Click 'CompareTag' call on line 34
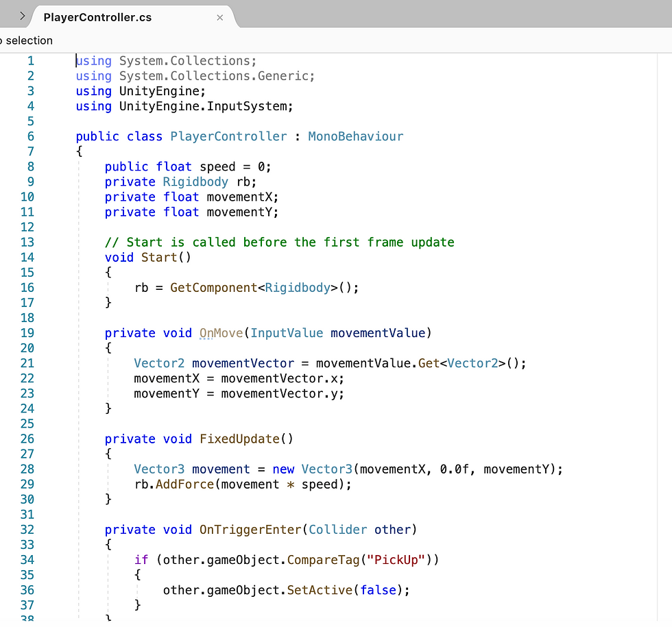The image size is (672, 627). pyautogui.click(x=323, y=561)
